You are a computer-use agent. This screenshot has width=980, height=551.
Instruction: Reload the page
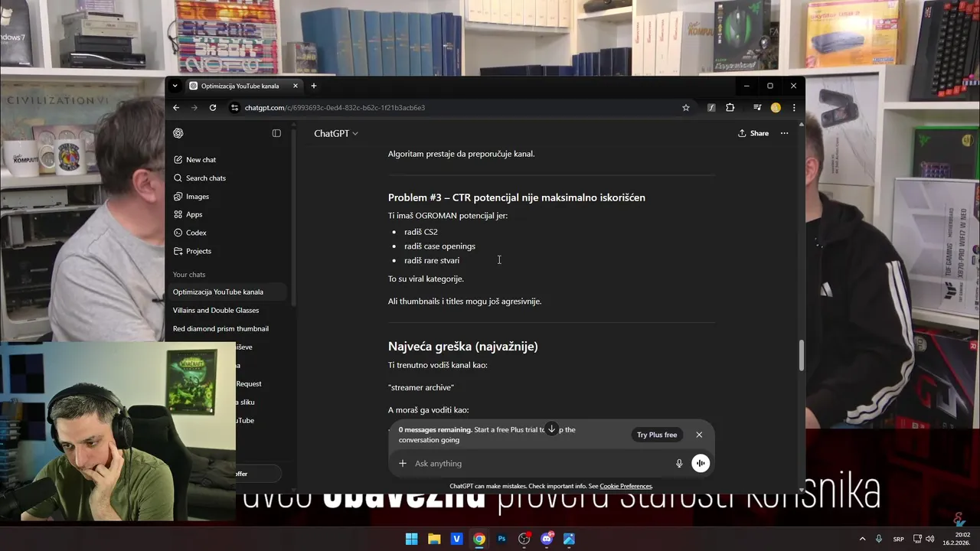click(x=213, y=108)
